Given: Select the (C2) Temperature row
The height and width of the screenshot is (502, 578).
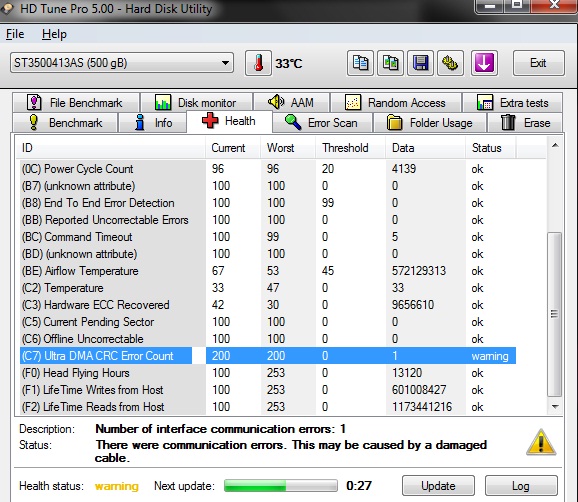Looking at the screenshot, I should click(268, 288).
